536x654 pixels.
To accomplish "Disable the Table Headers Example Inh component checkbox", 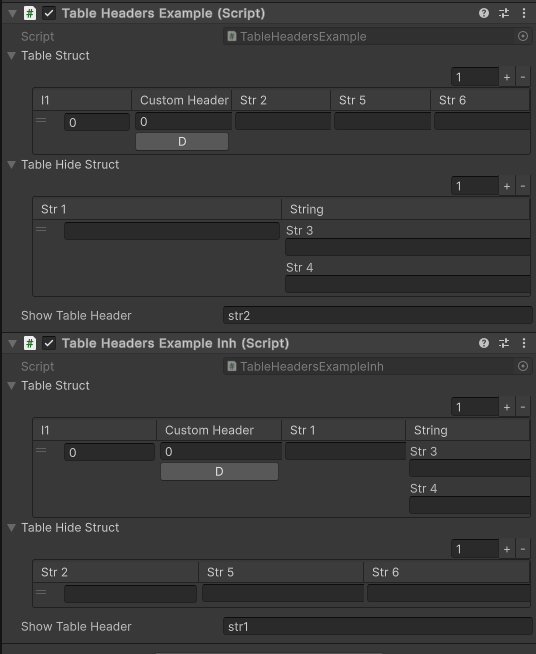I will tap(49, 343).
